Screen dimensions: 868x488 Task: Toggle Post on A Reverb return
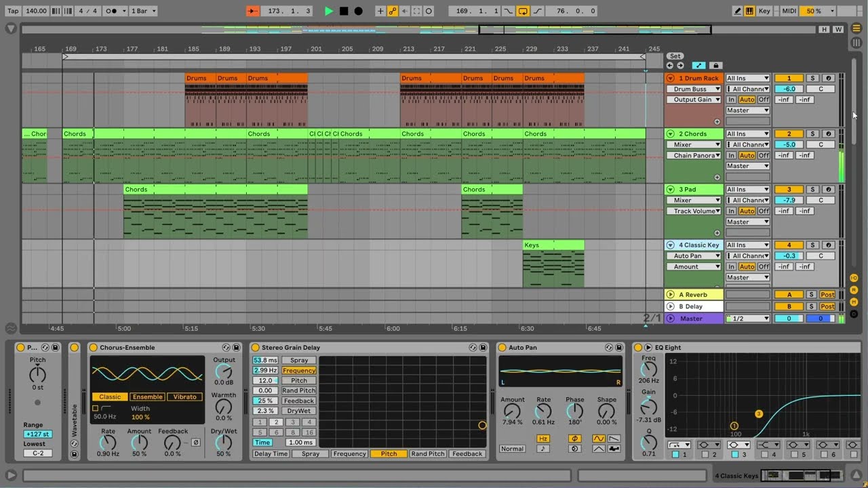click(827, 295)
